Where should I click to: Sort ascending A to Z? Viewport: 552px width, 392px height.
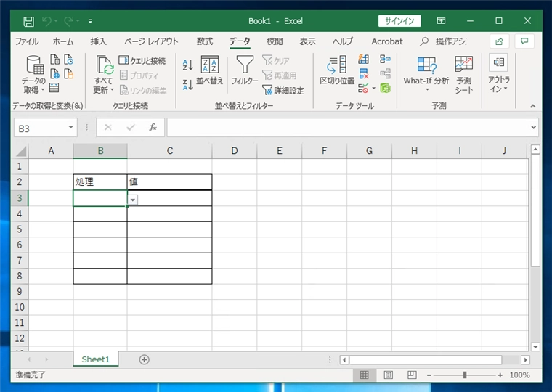[x=188, y=65]
